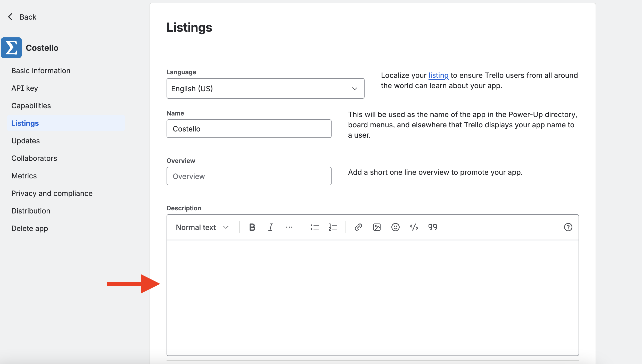The height and width of the screenshot is (364, 642).
Task: Insert a numbered list in description
Action: pos(333,227)
